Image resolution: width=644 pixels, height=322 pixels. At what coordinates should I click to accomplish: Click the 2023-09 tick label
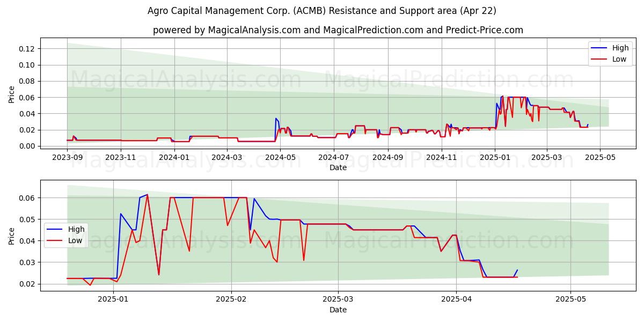point(67,157)
